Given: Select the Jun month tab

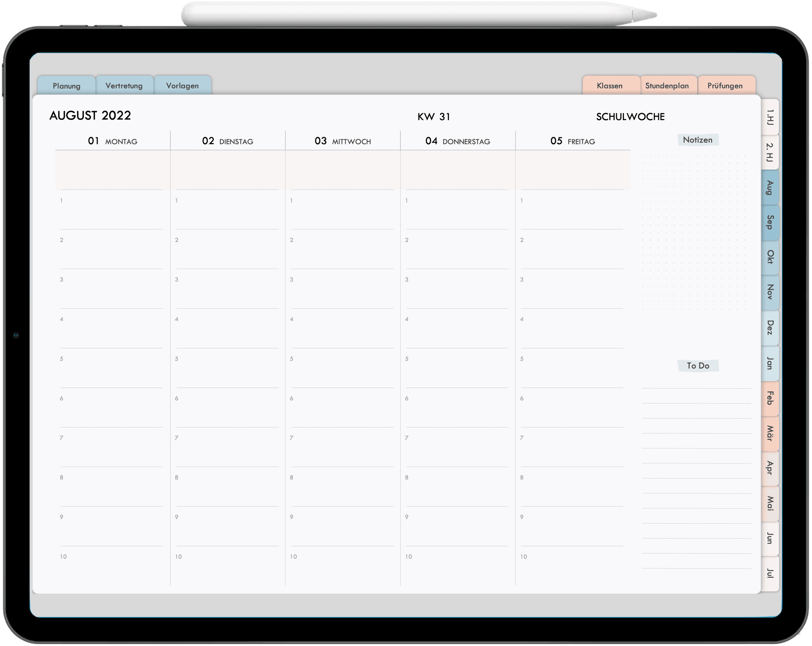Looking at the screenshot, I should 770,539.
